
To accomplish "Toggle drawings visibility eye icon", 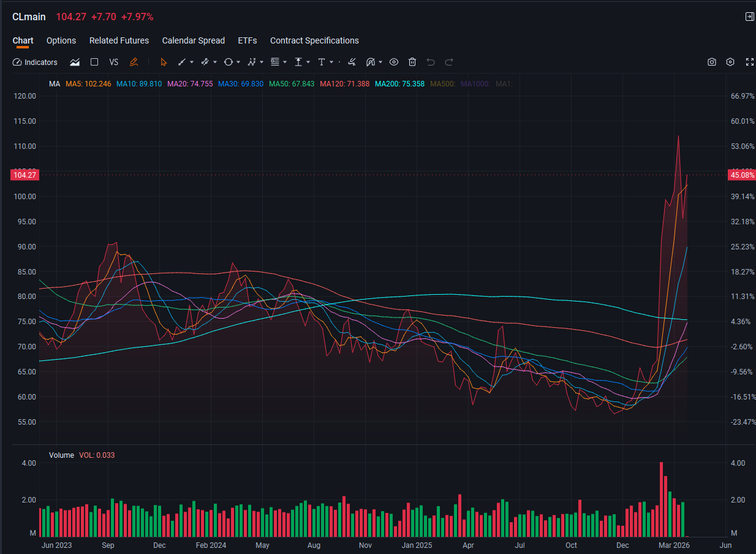I will 394,62.
